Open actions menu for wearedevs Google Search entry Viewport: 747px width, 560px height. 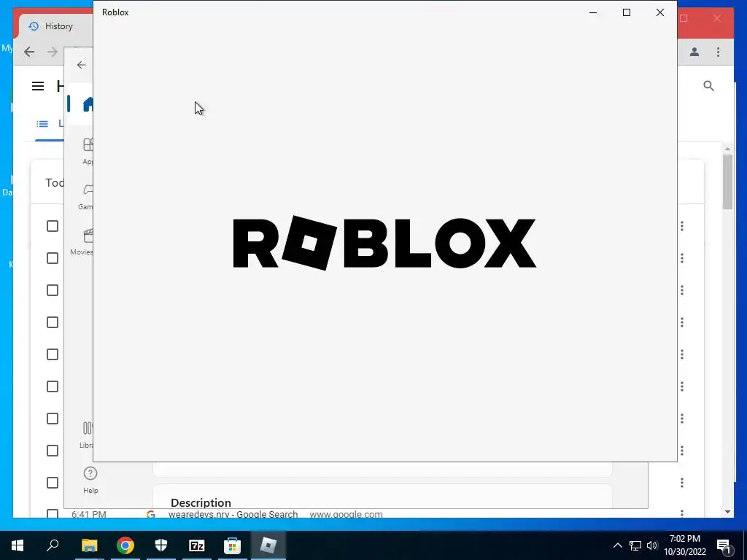click(x=682, y=513)
